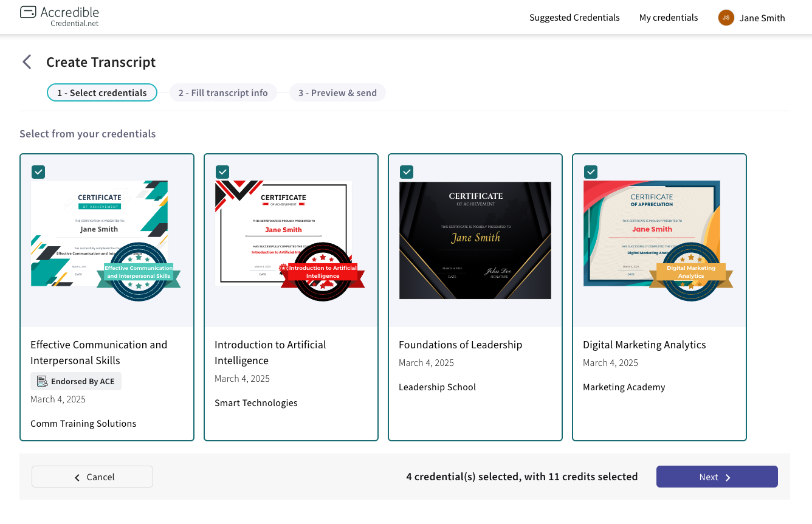Viewport: 812px width, 524px height.
Task: Click Jane Smith's JS avatar icon
Action: [726, 18]
